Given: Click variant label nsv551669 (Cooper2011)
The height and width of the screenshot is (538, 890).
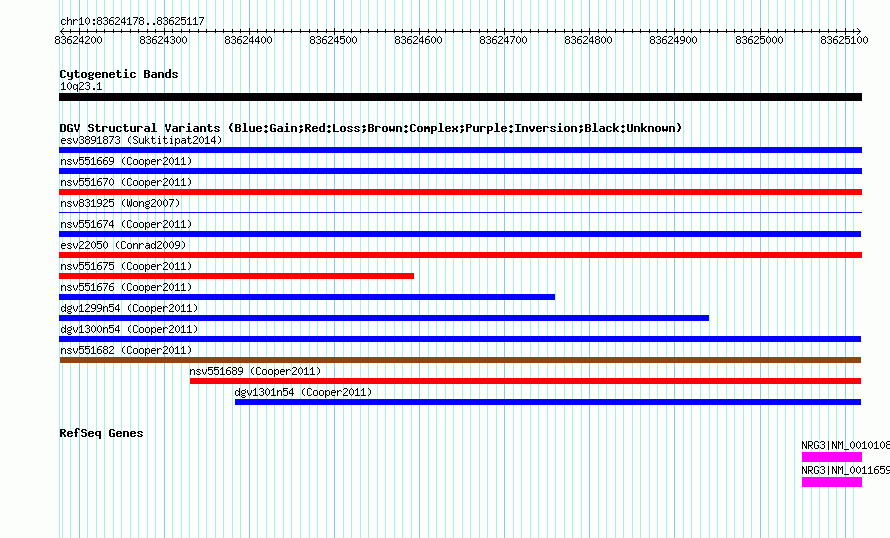Looking at the screenshot, I should 126,161.
